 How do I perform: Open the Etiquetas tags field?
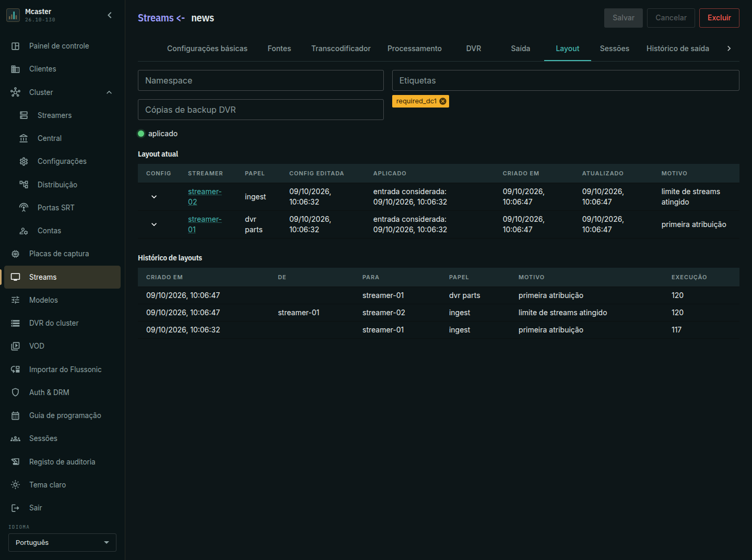tap(566, 80)
